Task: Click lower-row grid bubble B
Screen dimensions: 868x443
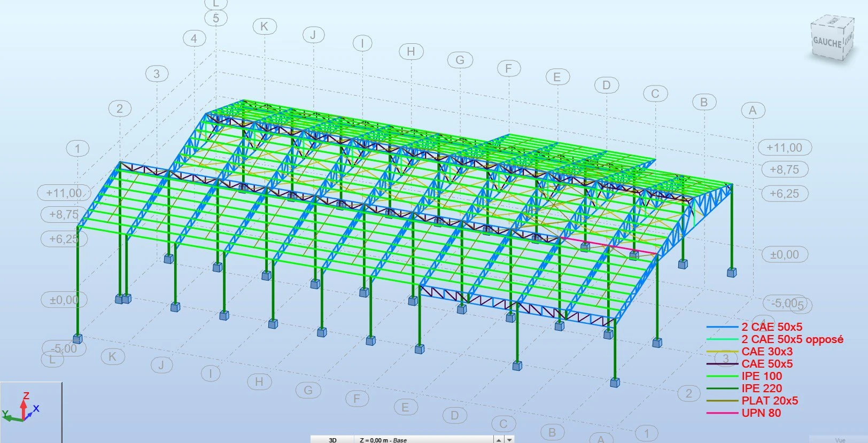Action: coord(552,432)
